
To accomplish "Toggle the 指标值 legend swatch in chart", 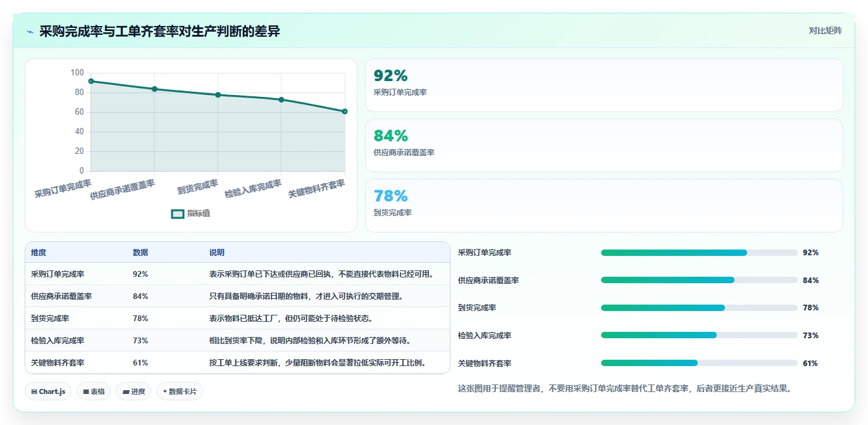I will click(178, 213).
